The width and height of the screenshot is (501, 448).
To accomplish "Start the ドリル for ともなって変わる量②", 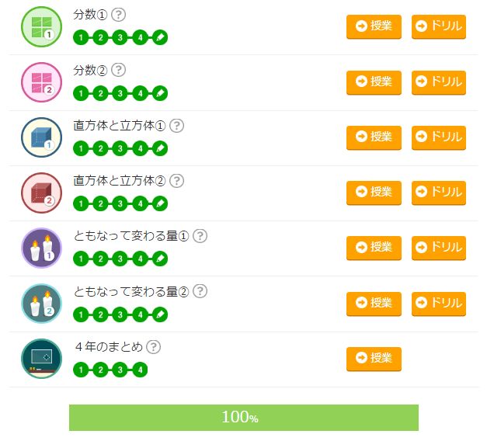I will 439,304.
